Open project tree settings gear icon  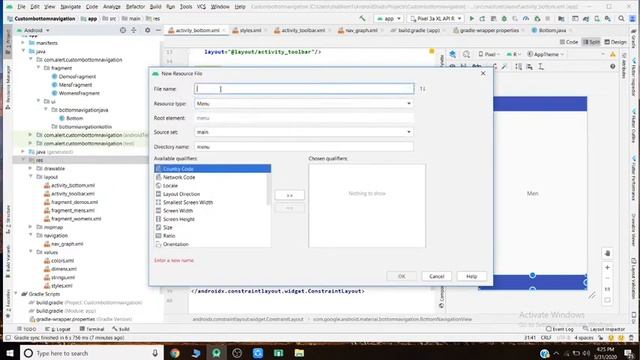[147, 30]
